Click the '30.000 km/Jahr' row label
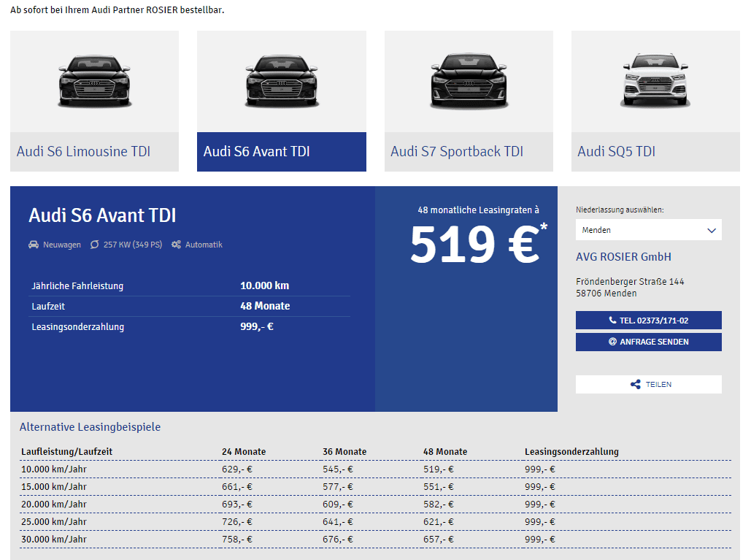Viewport: 751px width, 560px height. (54, 539)
